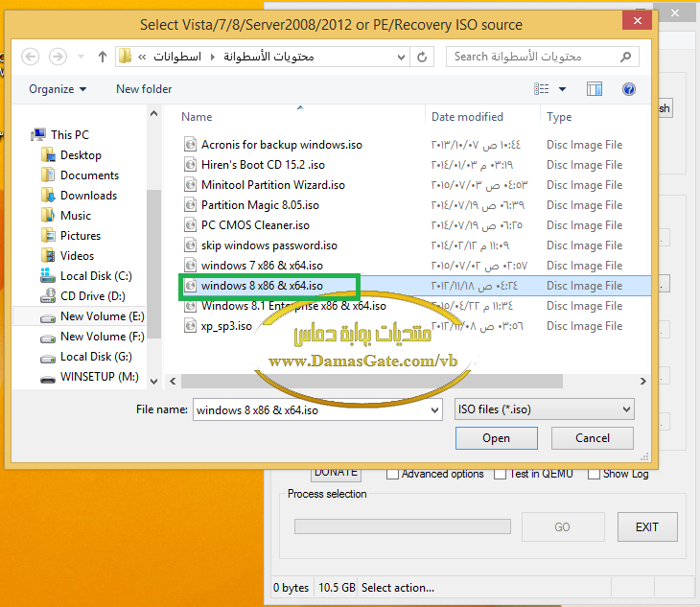Click the skip windows password.iso file icon
The width and height of the screenshot is (700, 607).
pyautogui.click(x=190, y=245)
